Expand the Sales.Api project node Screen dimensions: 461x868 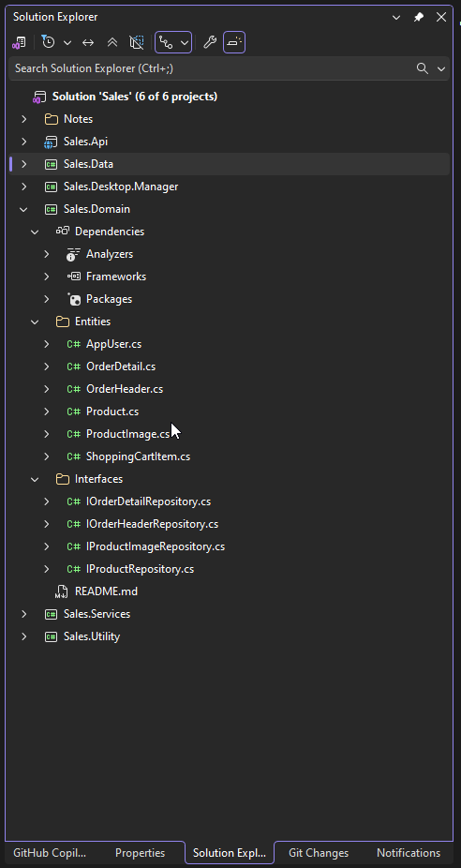point(23,142)
